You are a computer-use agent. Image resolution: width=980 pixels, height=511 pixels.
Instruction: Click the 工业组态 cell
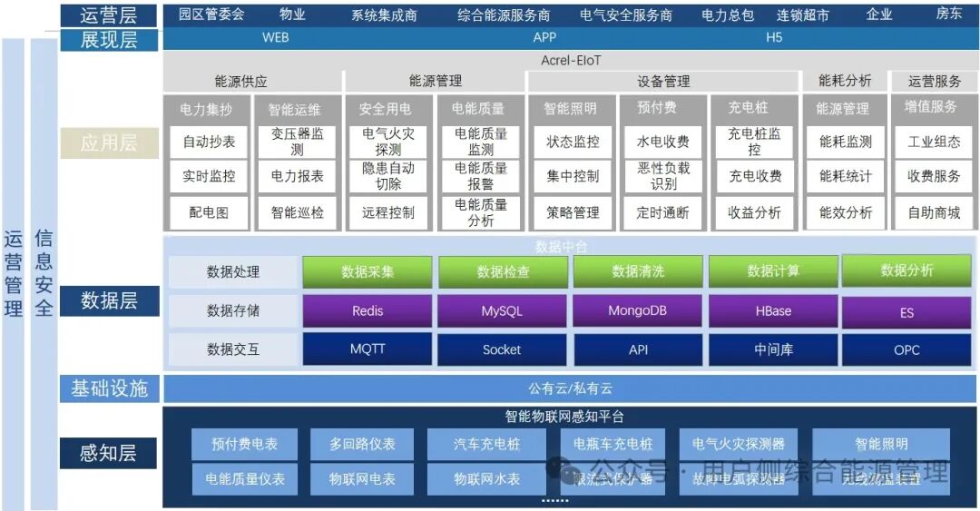point(935,142)
